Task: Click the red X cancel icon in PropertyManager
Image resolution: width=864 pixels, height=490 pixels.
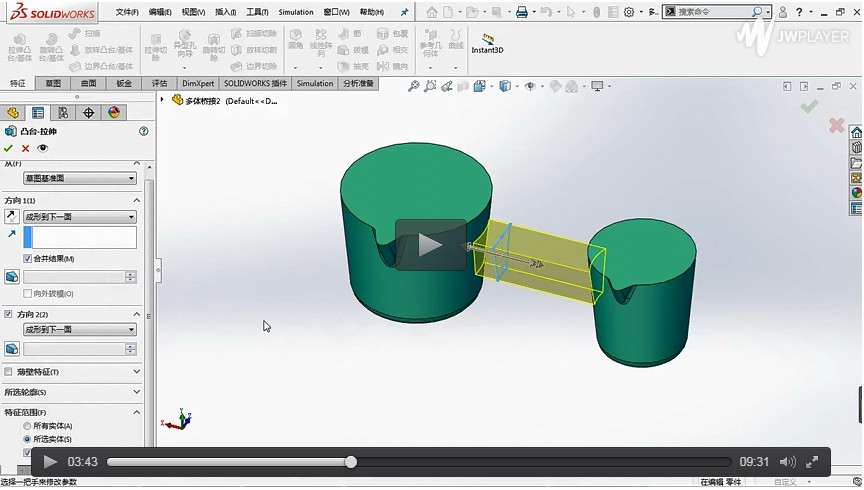Action: point(26,148)
